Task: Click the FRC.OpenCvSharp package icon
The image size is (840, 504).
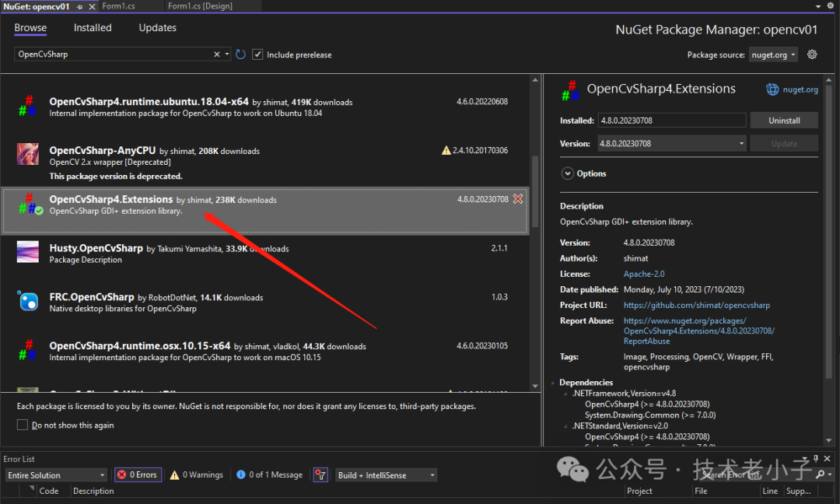Action: pos(28,300)
